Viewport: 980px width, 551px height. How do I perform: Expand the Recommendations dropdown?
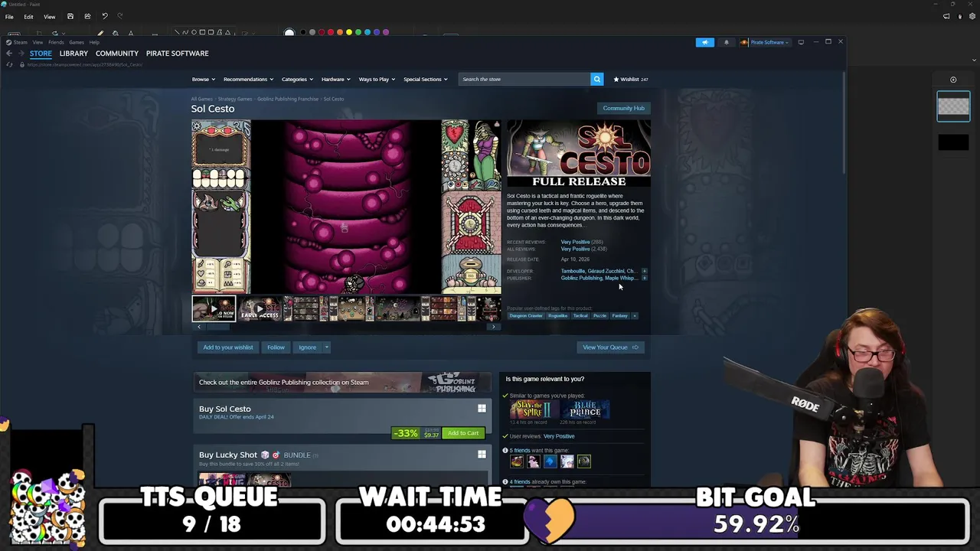click(248, 79)
